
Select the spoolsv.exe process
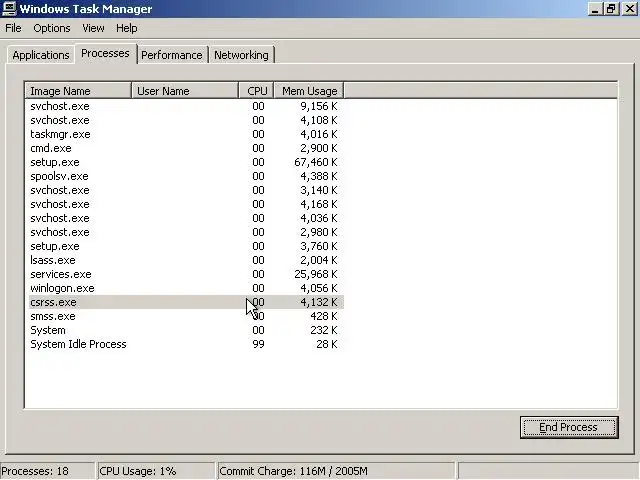(186, 176)
